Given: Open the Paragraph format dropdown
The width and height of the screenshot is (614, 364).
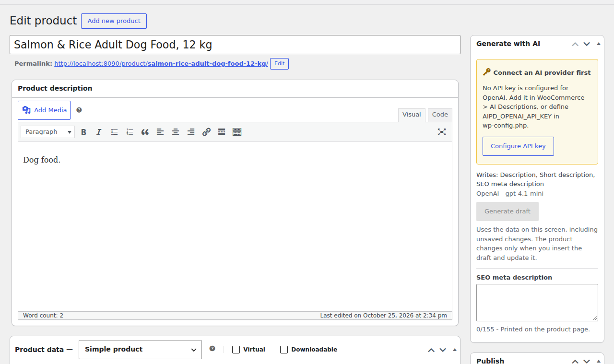Looking at the screenshot, I should (x=47, y=132).
